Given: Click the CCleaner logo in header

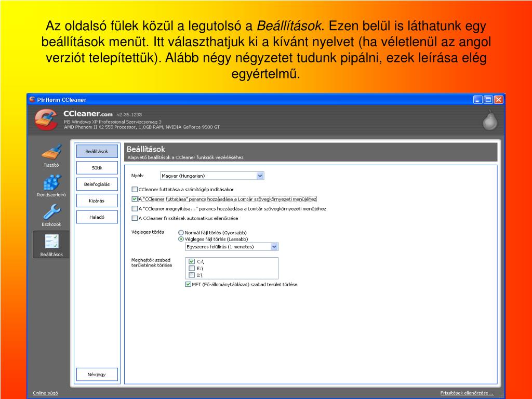Looking at the screenshot, I should coord(46,119).
